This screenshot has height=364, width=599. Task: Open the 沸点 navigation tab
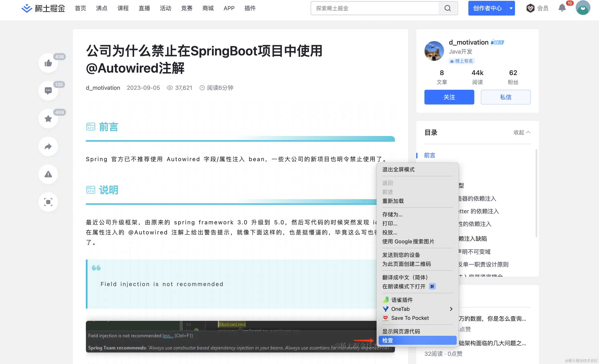tap(102, 8)
